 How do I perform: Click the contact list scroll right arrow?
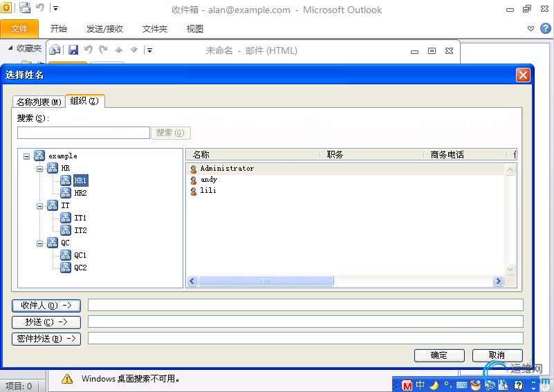pyautogui.click(x=498, y=281)
